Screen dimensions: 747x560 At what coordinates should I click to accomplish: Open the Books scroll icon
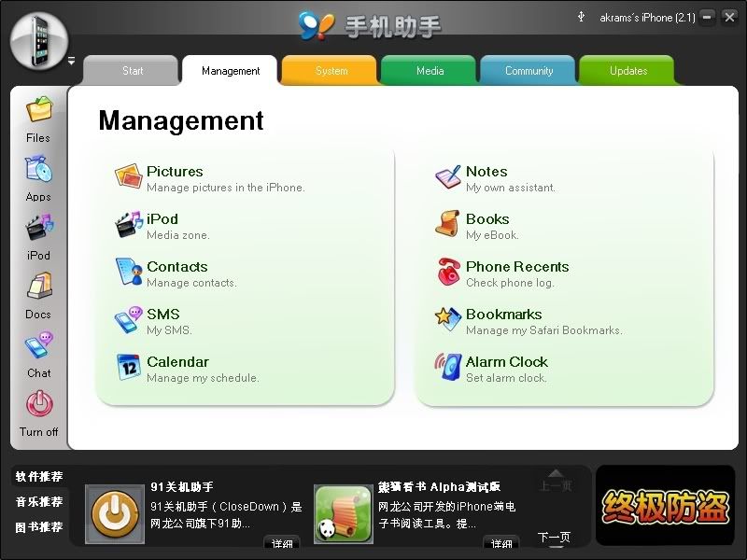[447, 223]
